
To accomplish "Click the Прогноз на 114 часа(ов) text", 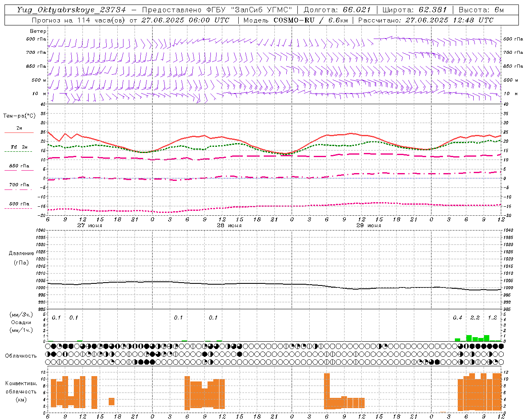I will tap(79, 20).
